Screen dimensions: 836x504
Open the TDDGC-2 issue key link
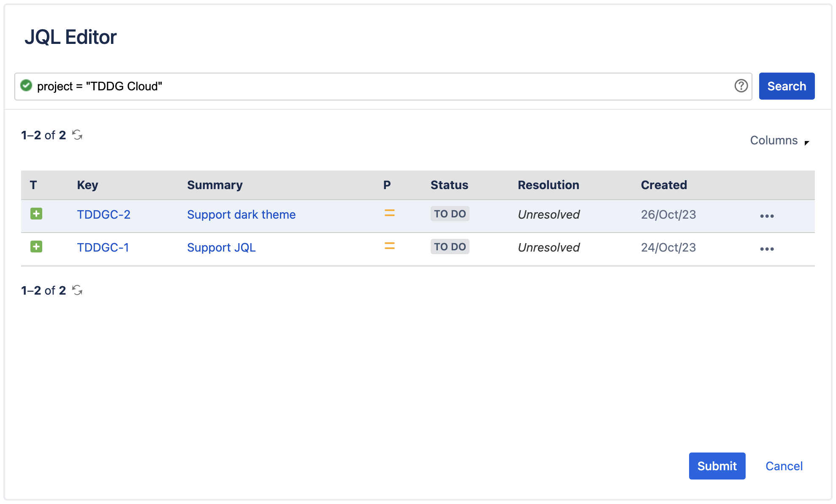103,214
